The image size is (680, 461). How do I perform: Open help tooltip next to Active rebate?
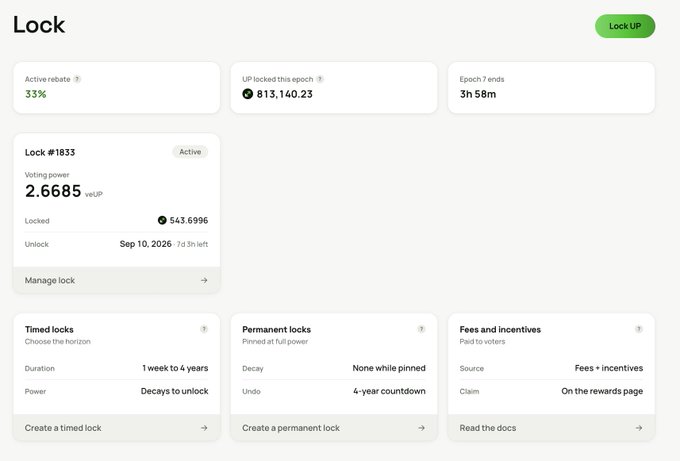77,79
